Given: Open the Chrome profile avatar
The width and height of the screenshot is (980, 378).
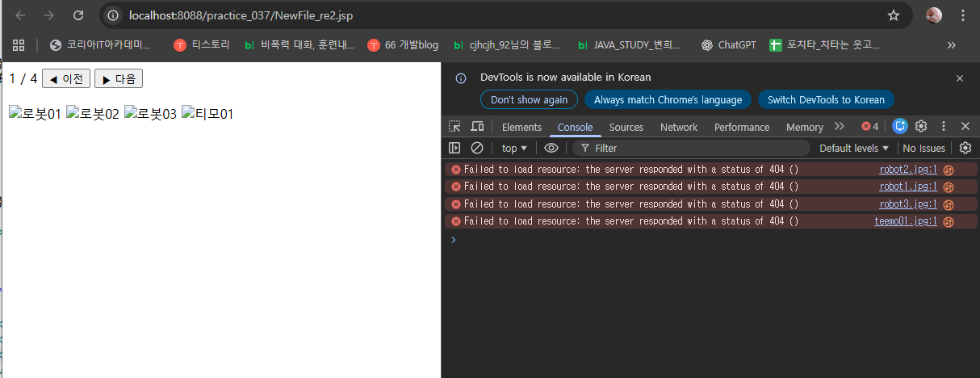Looking at the screenshot, I should 934,15.
